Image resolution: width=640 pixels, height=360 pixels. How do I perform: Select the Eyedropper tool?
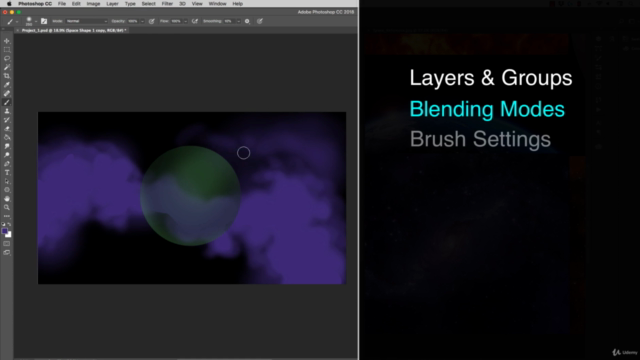[x=7, y=85]
